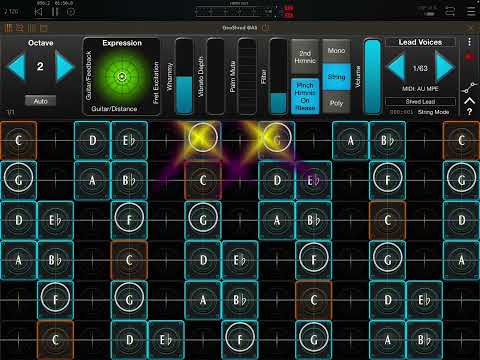
Task: Open the help question mark icon
Action: click(x=469, y=112)
